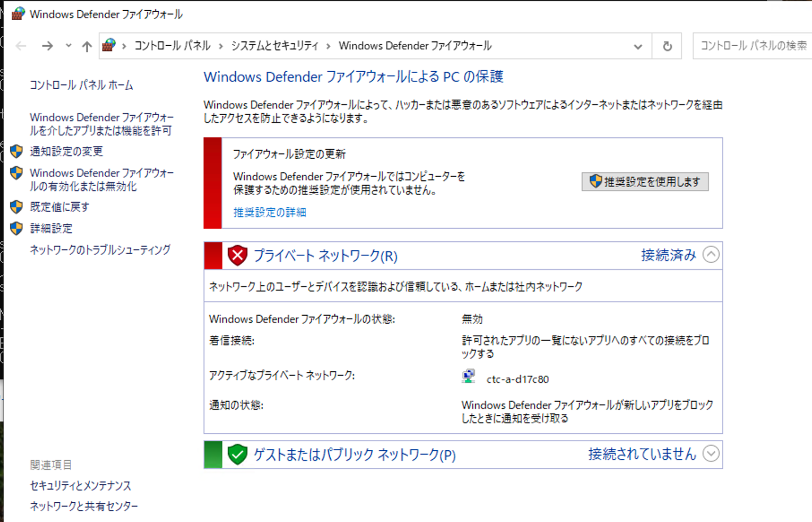Expand the ゲストまたはパブリック ネットワーク section

coord(711,453)
